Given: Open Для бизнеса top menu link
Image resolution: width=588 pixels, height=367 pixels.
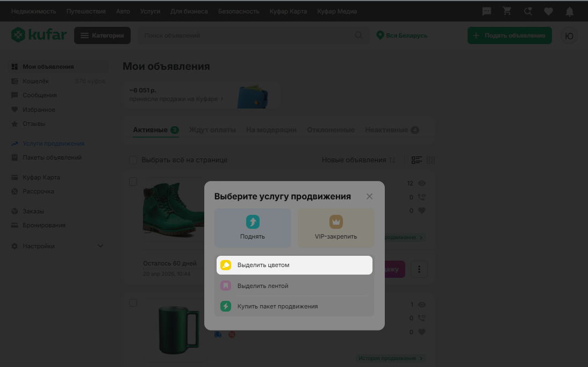Looking at the screenshot, I should 189,12.
